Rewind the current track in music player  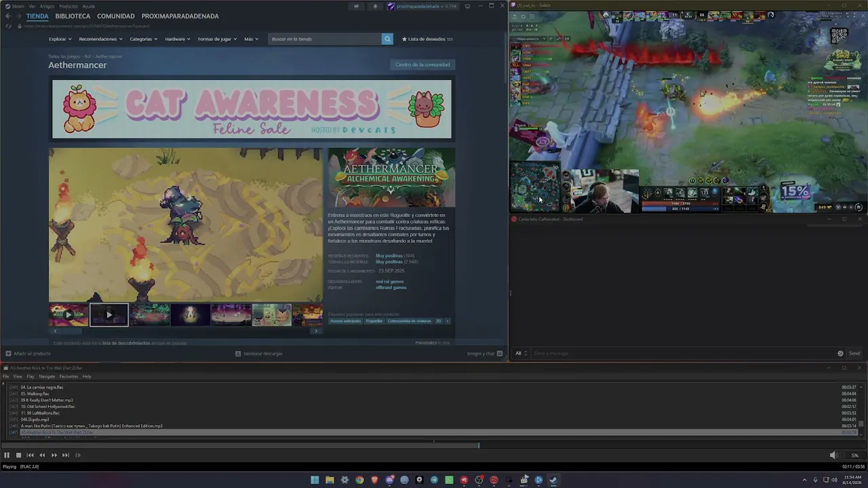pyautogui.click(x=42, y=455)
